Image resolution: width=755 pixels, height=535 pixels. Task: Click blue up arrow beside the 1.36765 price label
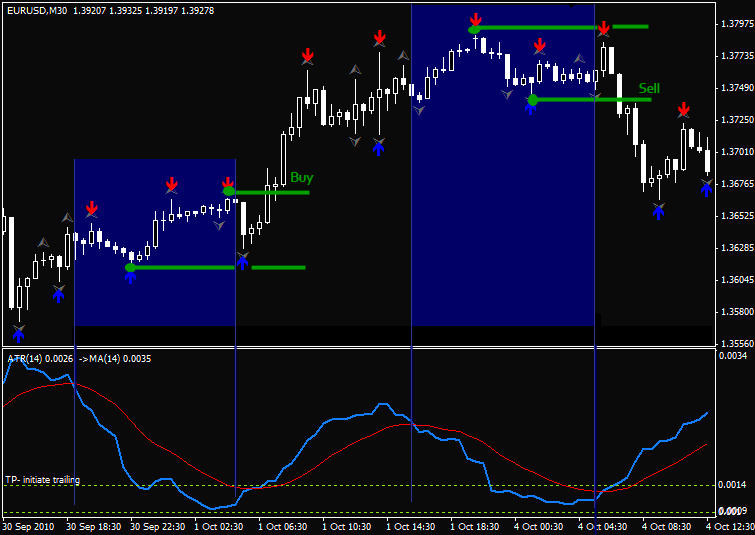[x=706, y=189]
